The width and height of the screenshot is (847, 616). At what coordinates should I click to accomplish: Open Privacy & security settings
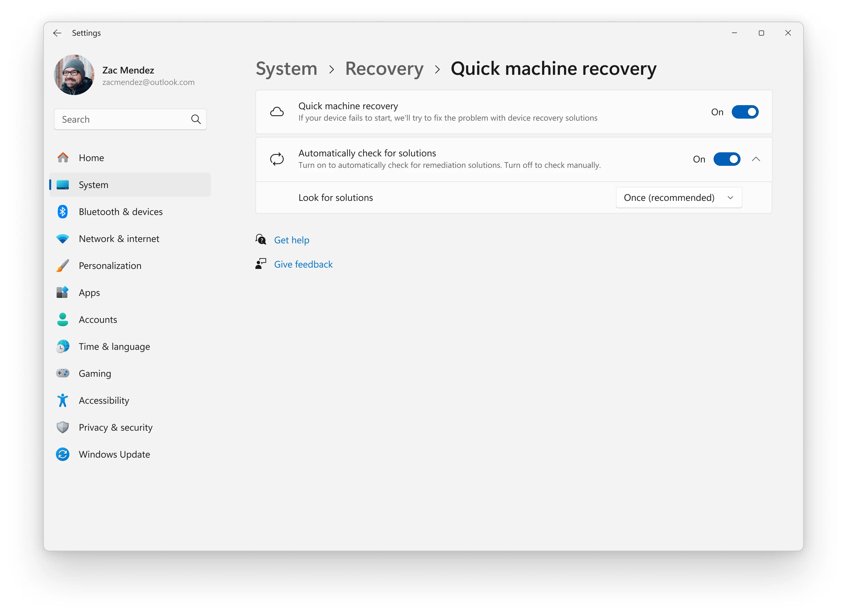(116, 427)
